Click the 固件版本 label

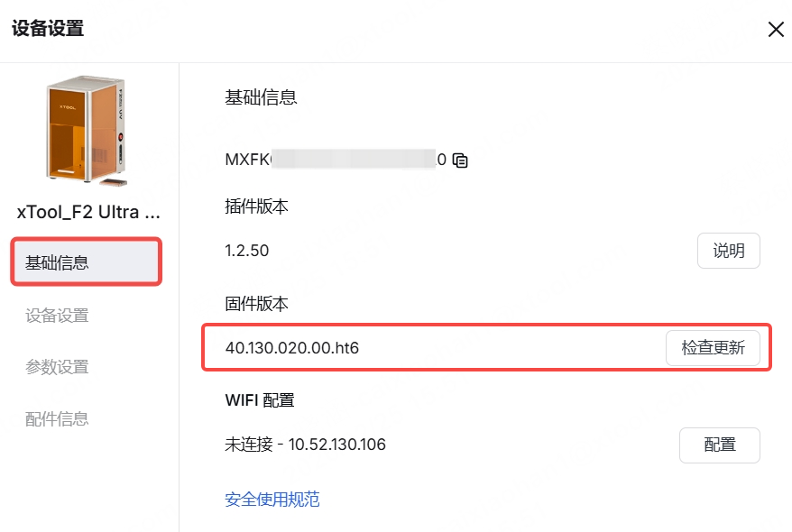(256, 304)
